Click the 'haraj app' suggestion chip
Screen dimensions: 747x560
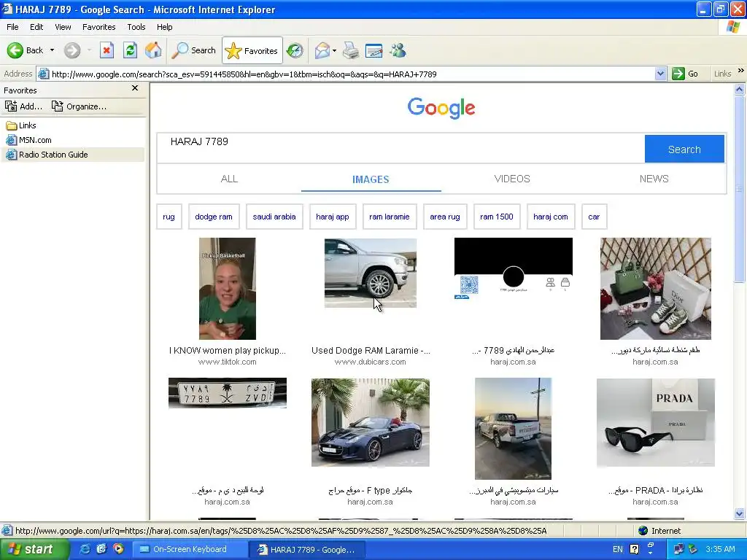333,217
